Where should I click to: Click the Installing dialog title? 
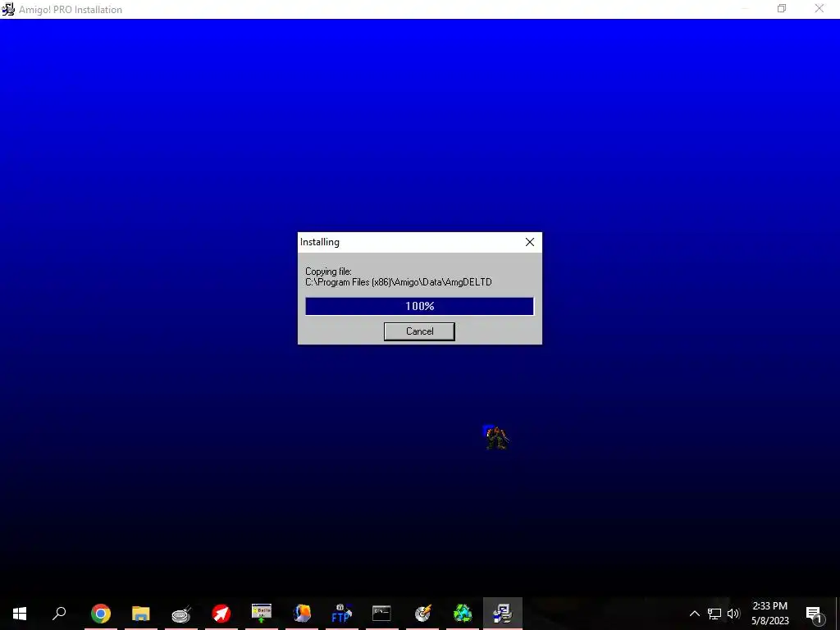pos(320,242)
